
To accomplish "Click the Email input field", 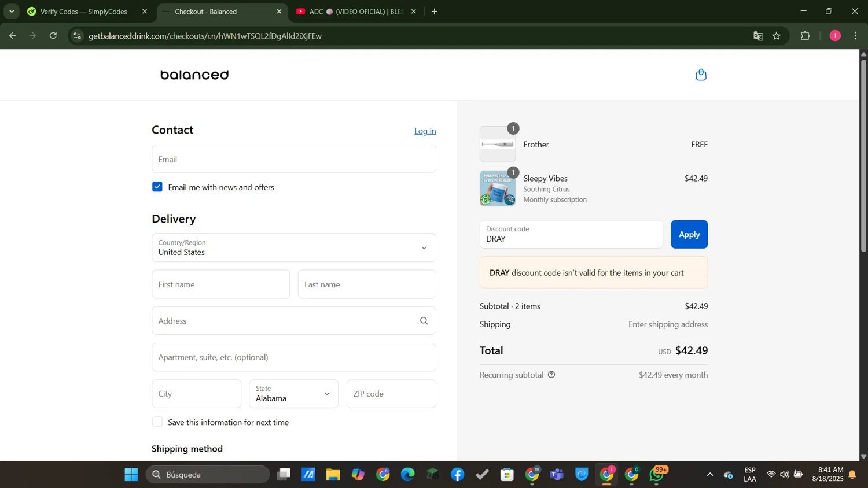I will tap(294, 159).
